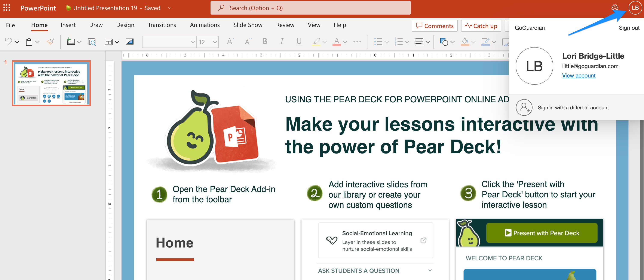Click the Shapes icon
The width and height of the screenshot is (644, 280).
coord(444,42)
